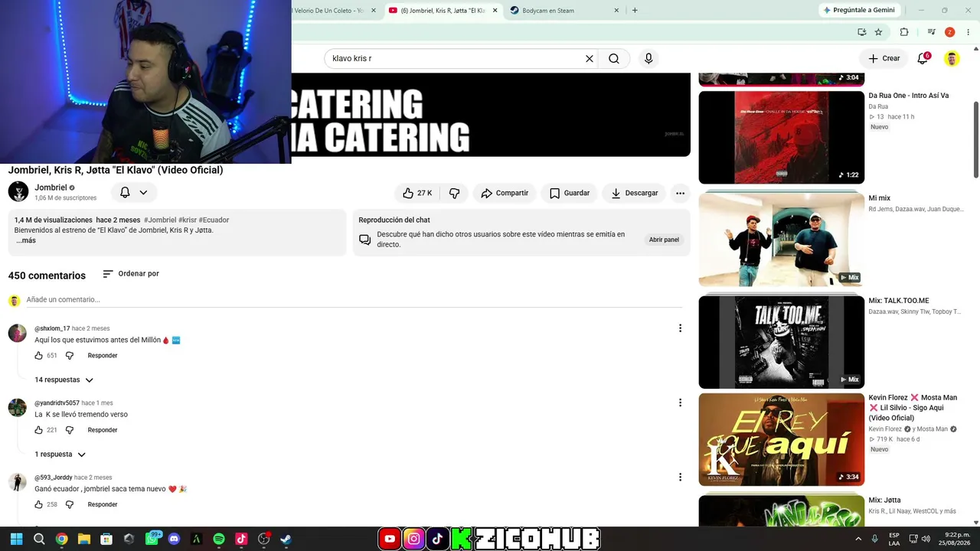Close the Jombriel El Klavo tab
Image resolution: width=980 pixels, height=551 pixels.
[495, 11]
